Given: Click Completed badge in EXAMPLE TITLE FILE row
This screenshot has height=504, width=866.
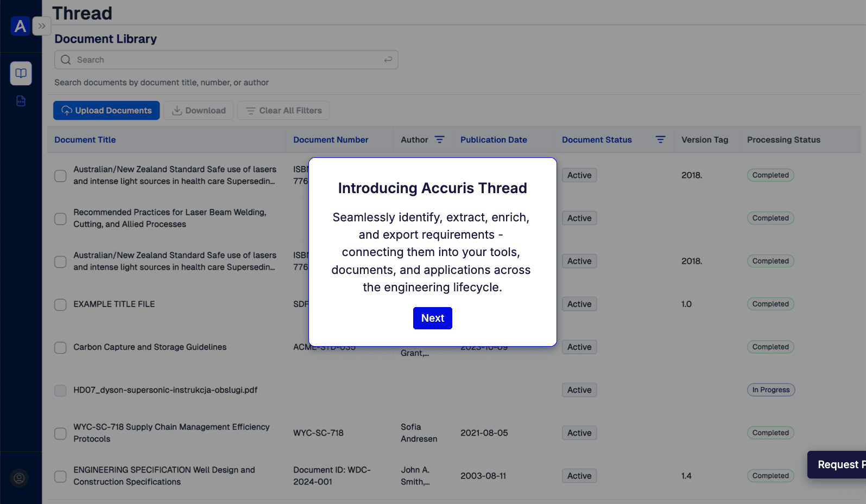Looking at the screenshot, I should pyautogui.click(x=770, y=304).
